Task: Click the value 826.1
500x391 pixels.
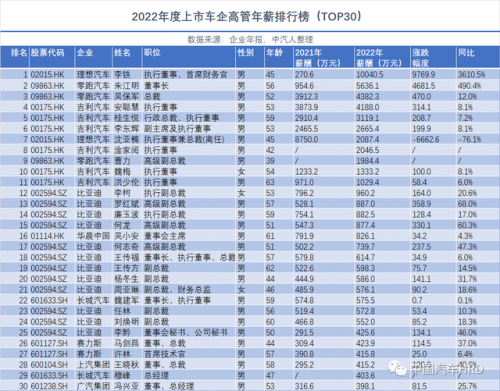Action: click(365, 236)
